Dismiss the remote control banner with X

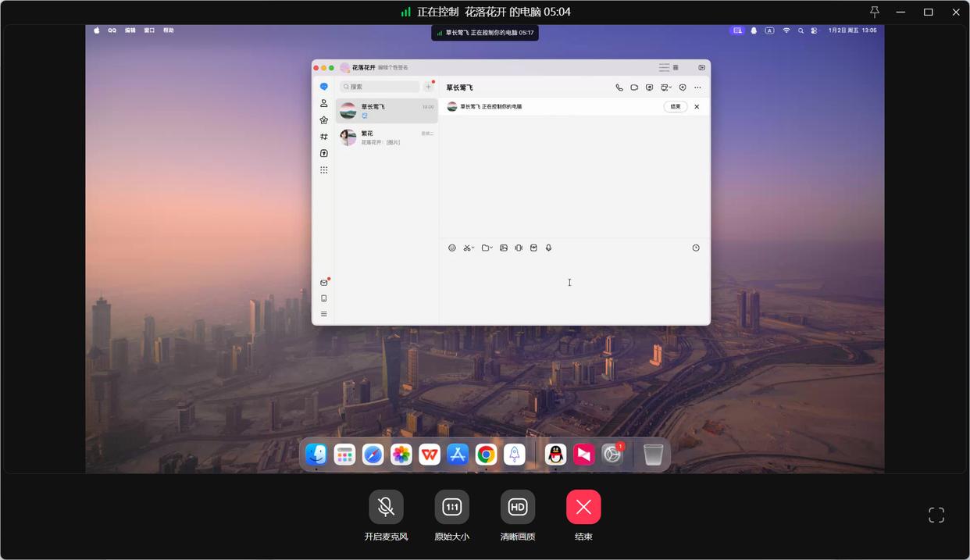point(697,106)
